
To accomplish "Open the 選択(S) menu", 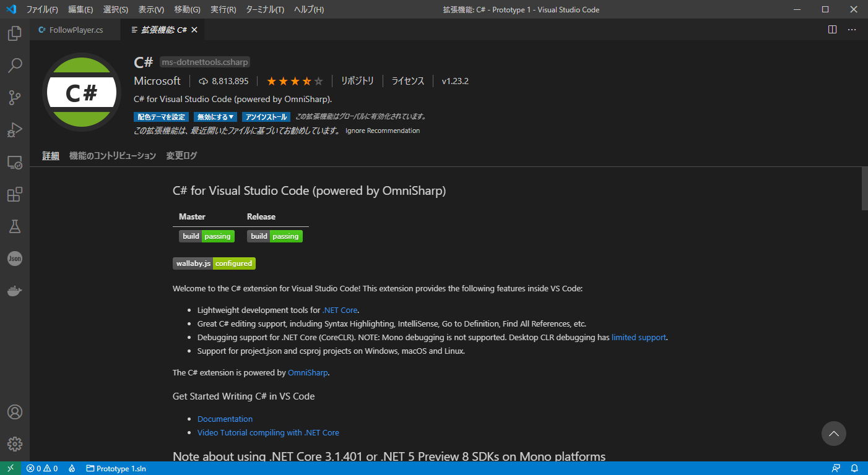I will pyautogui.click(x=116, y=9).
